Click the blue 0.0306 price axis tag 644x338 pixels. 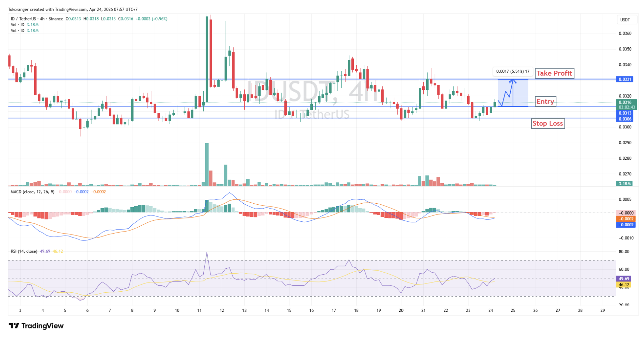tap(625, 119)
